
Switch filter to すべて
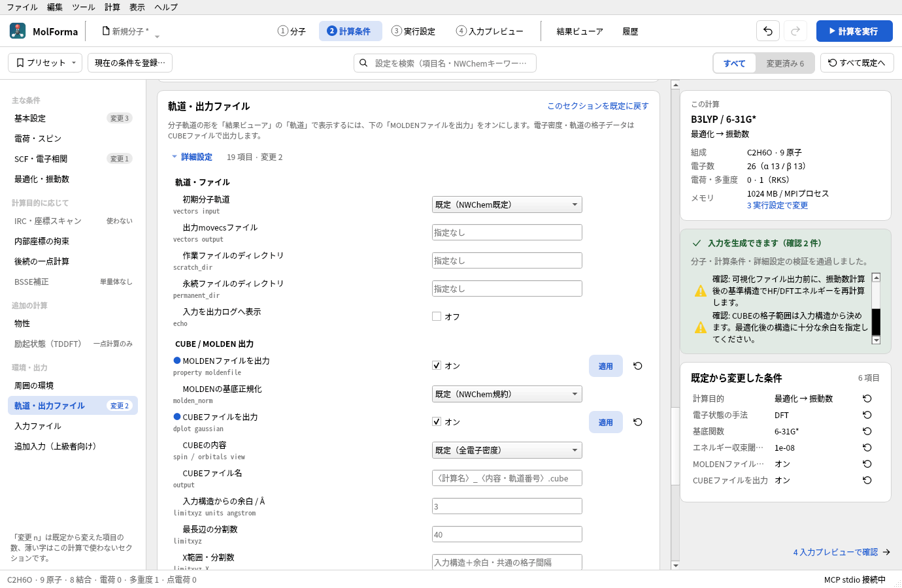(735, 63)
